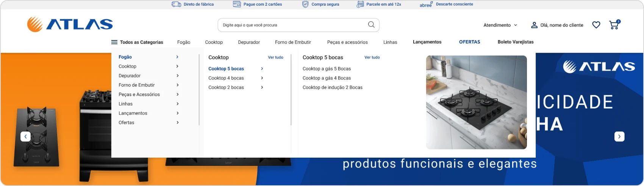Open Linhas in top navigation

(390, 42)
